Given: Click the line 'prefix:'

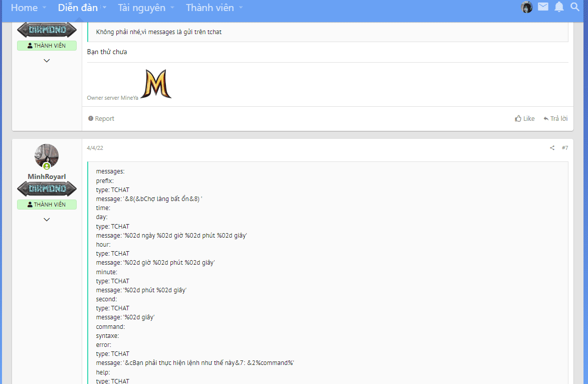Looking at the screenshot, I should pyautogui.click(x=105, y=181).
